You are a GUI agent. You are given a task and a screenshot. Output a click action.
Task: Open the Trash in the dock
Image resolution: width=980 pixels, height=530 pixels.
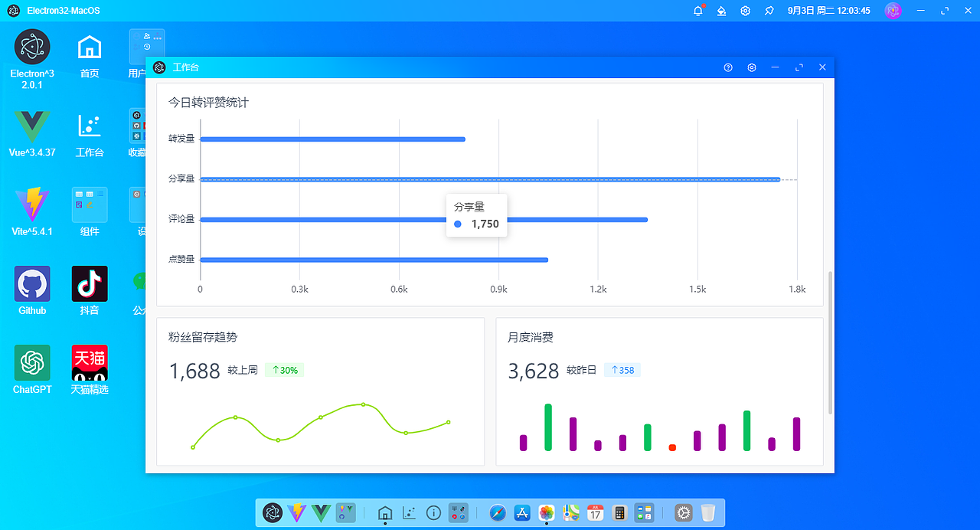(708, 512)
